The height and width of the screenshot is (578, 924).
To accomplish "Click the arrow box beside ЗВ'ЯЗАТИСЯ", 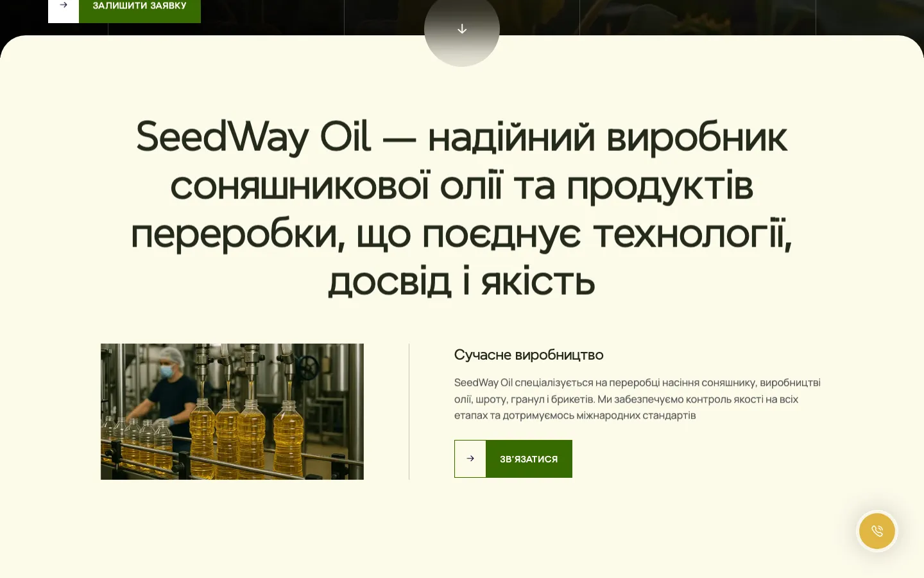I will pos(470,459).
